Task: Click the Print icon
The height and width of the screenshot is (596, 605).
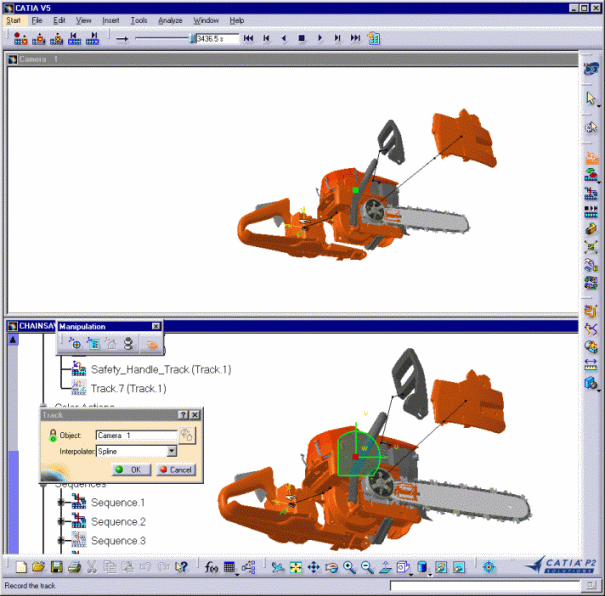Action: [x=74, y=567]
